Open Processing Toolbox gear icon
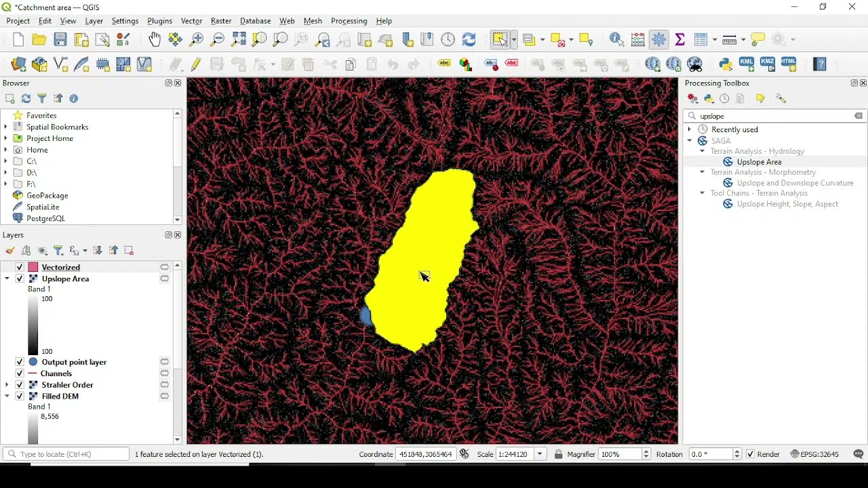This screenshot has height=488, width=868. (659, 40)
